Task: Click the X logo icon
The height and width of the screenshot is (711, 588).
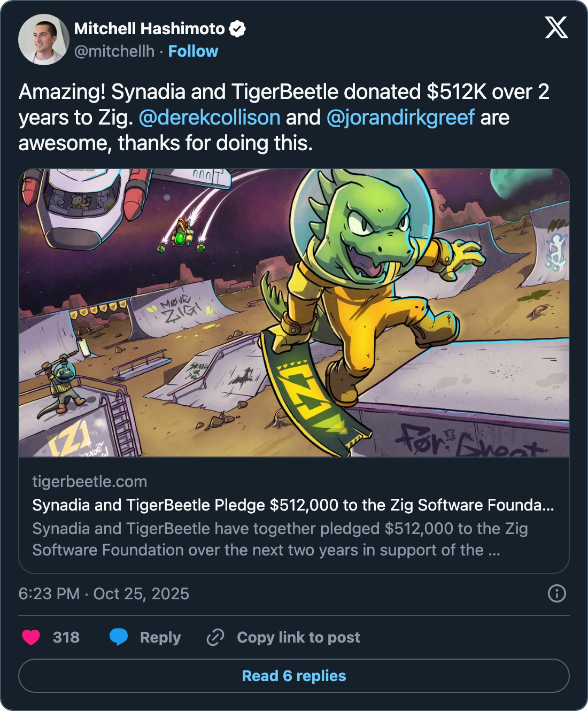Action: point(556,27)
